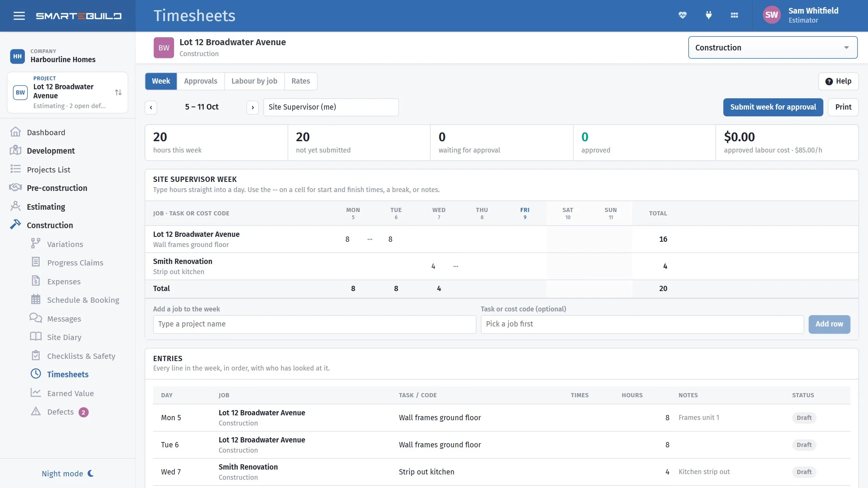Switch to the Approvals tab
Screen dimensions: 868x488
(200, 81)
